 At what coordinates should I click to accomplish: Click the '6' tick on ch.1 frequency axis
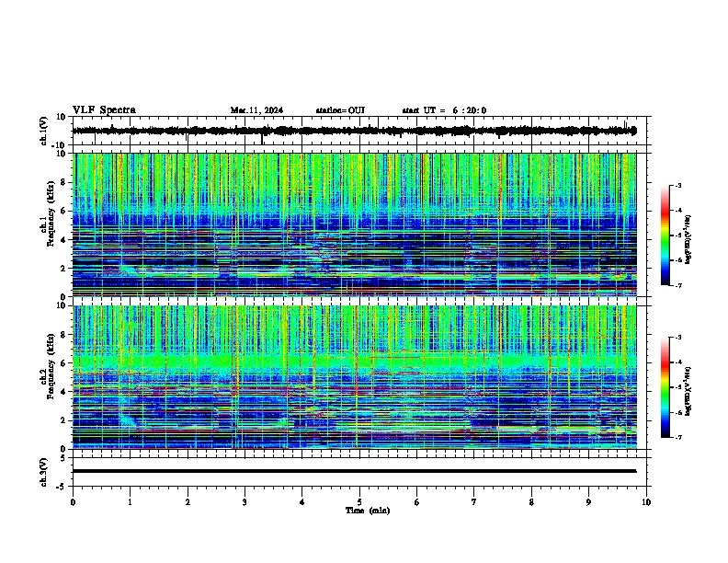[x=63, y=211]
